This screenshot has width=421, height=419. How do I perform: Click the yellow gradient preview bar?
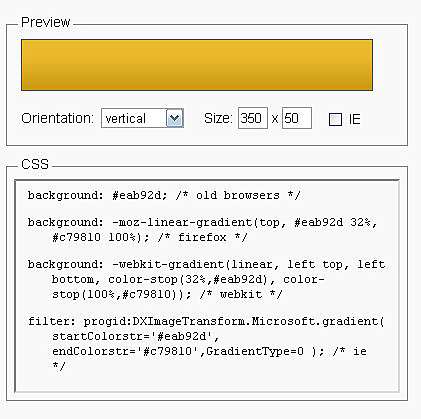tap(197, 65)
